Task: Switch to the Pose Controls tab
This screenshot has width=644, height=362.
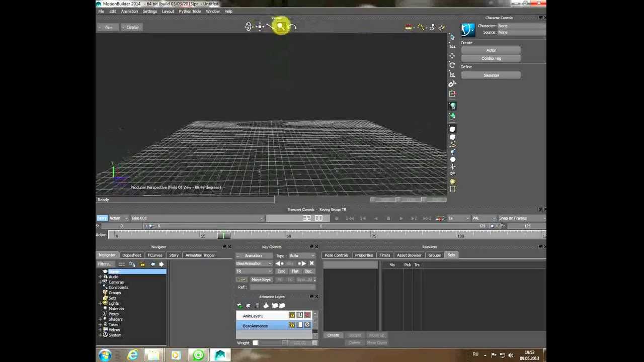Action: coord(336,255)
